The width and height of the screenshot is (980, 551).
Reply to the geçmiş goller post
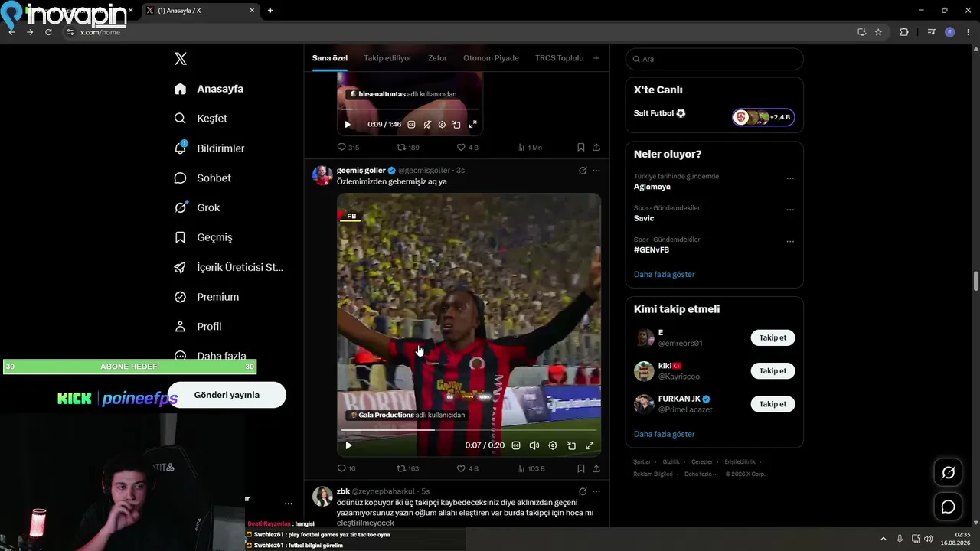[x=347, y=468]
